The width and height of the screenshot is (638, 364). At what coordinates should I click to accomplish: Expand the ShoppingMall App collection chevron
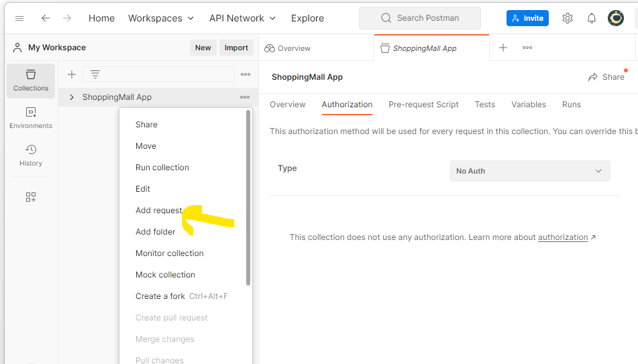coord(72,97)
